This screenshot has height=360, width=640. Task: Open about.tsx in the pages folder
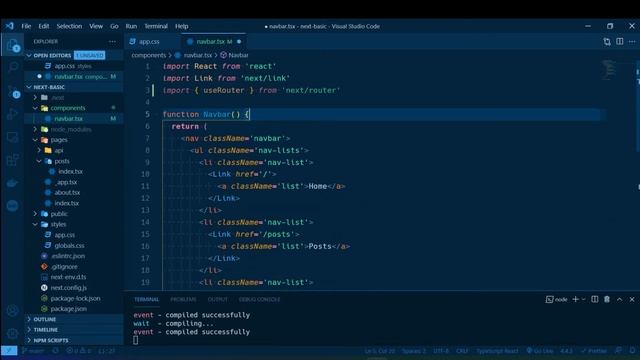[67, 193]
